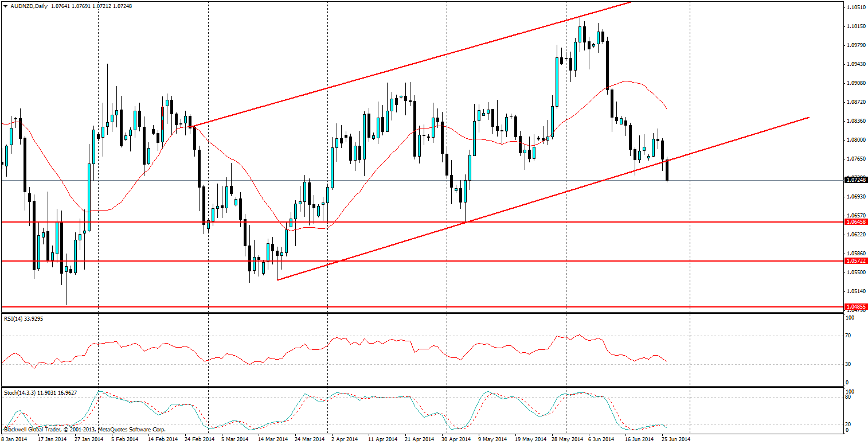Image resolution: width=868 pixels, height=444 pixels.
Task: Click price axis label 1.09080
Action: click(x=856, y=83)
